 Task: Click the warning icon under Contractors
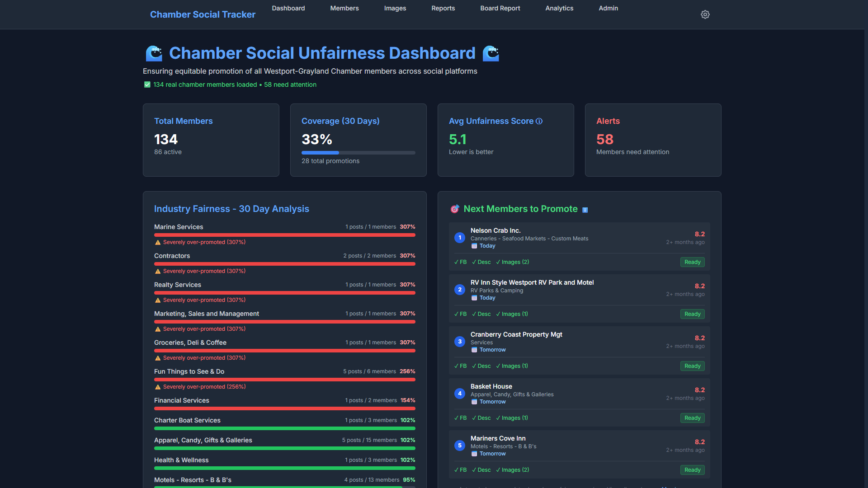pos(158,272)
